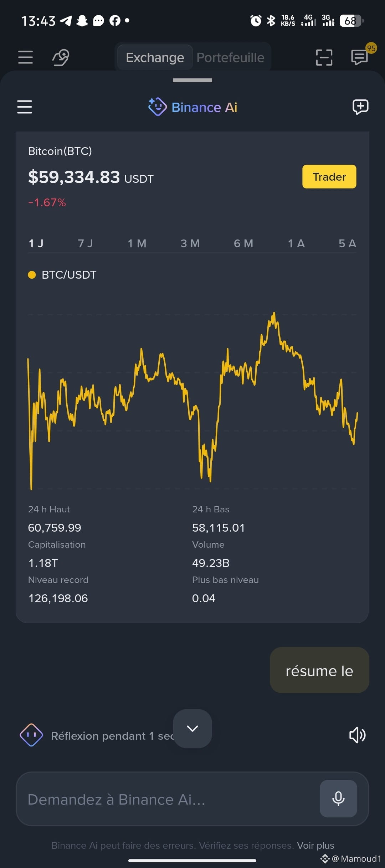The width and height of the screenshot is (385, 868).
Task: Switch to the Exchange mode
Action: tap(155, 57)
